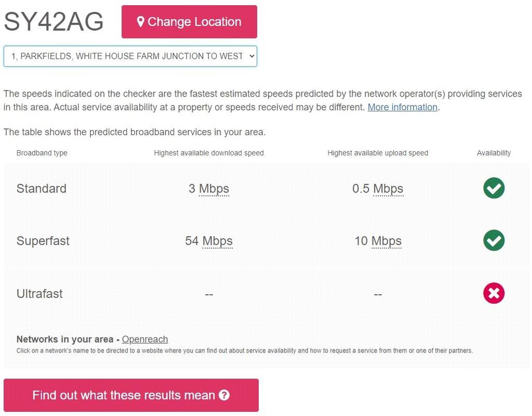Viewport: 532px width, 416px height.
Task: Open the More information link
Action: [x=403, y=107]
